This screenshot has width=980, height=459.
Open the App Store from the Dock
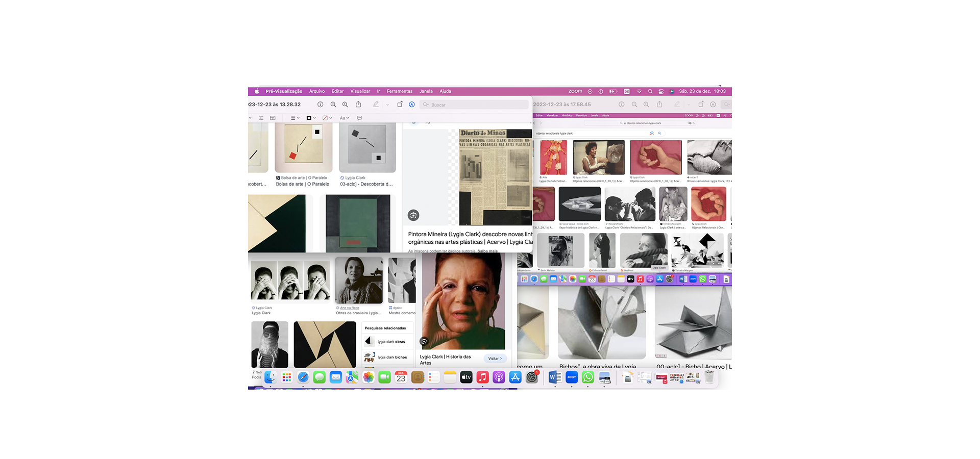coord(516,377)
